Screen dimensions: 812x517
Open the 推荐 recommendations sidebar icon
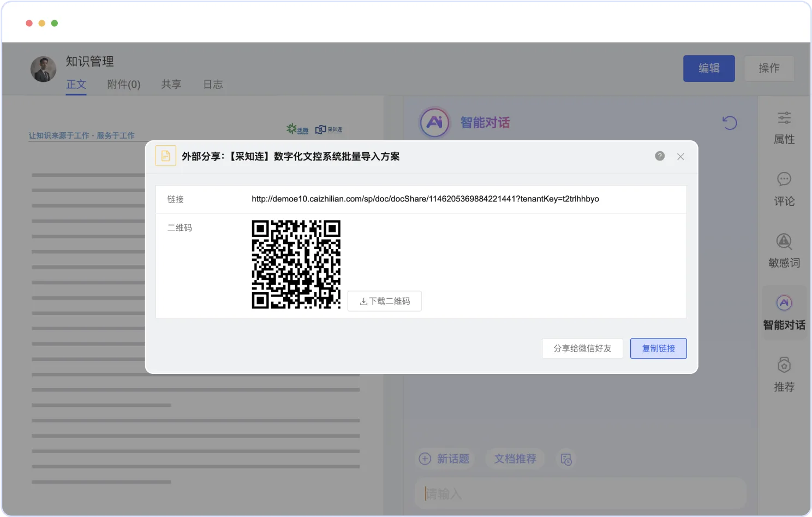click(x=784, y=376)
